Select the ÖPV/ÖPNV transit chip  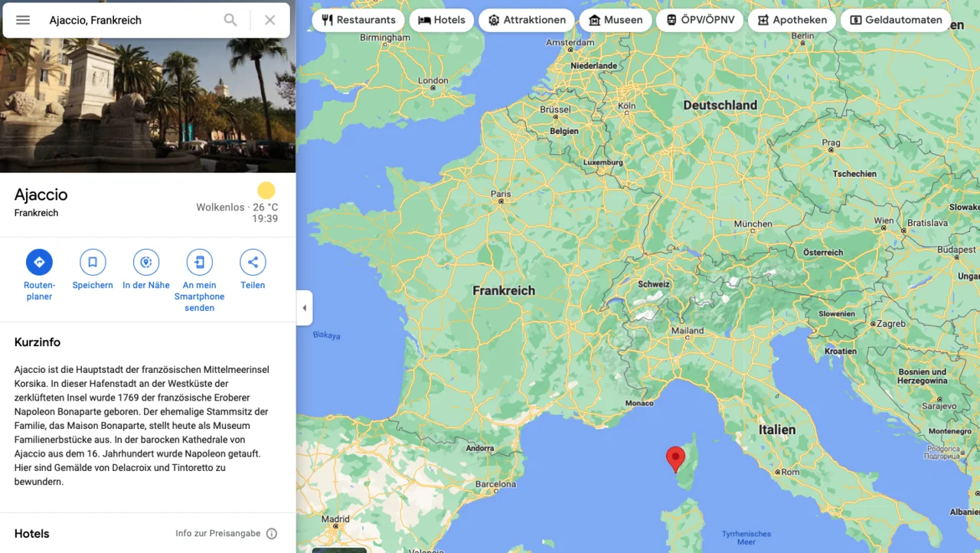click(700, 20)
